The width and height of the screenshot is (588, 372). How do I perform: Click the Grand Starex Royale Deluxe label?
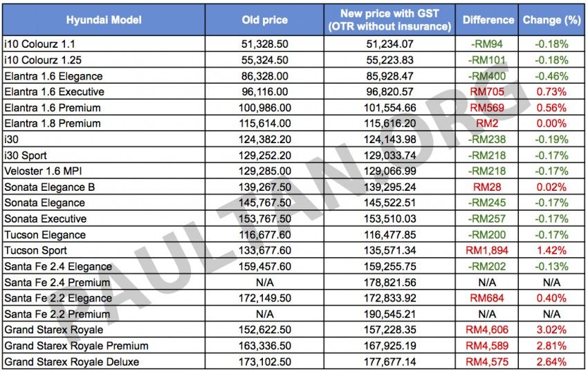pos(72,362)
